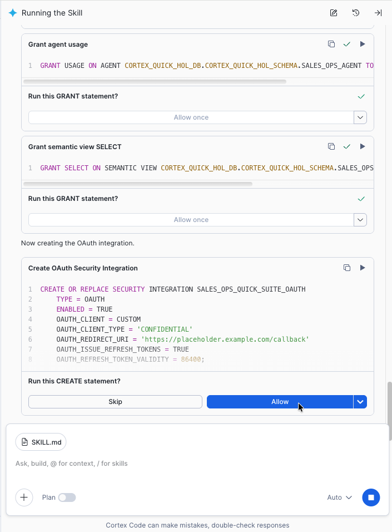The image size is (392, 532).
Task: Click the 'TYPE = OAUTH' code line
Action: click(81, 299)
